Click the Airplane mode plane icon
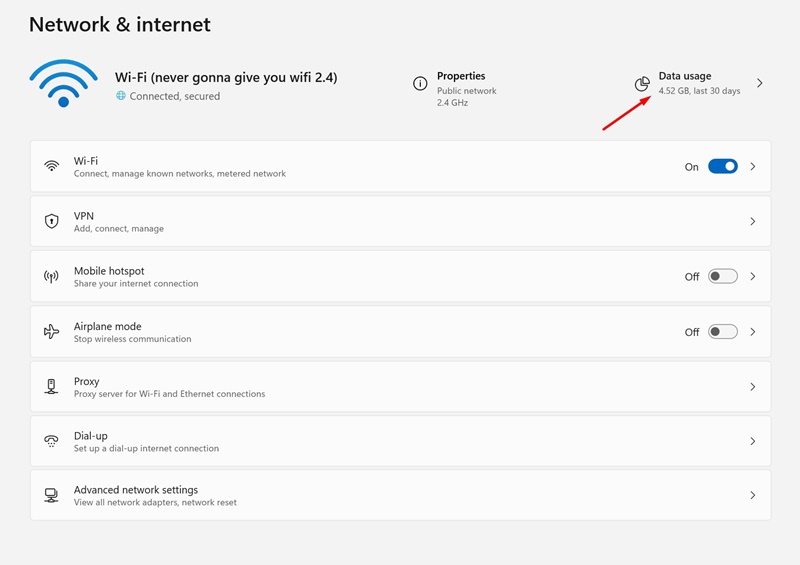 51,331
